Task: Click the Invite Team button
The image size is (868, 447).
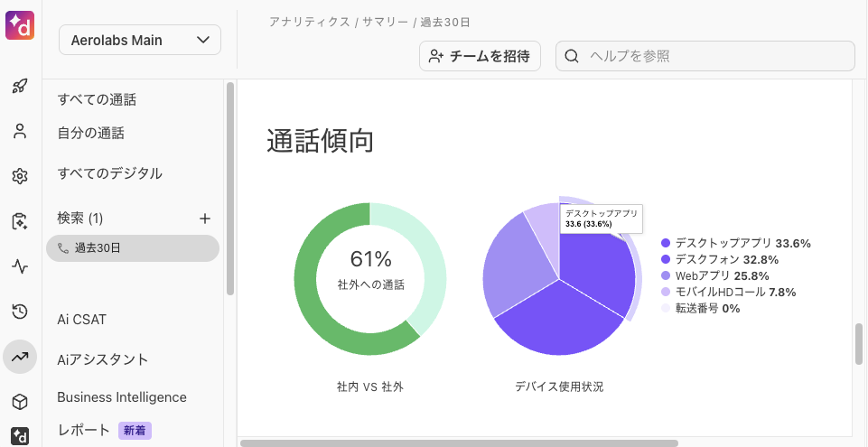Action: click(x=480, y=56)
